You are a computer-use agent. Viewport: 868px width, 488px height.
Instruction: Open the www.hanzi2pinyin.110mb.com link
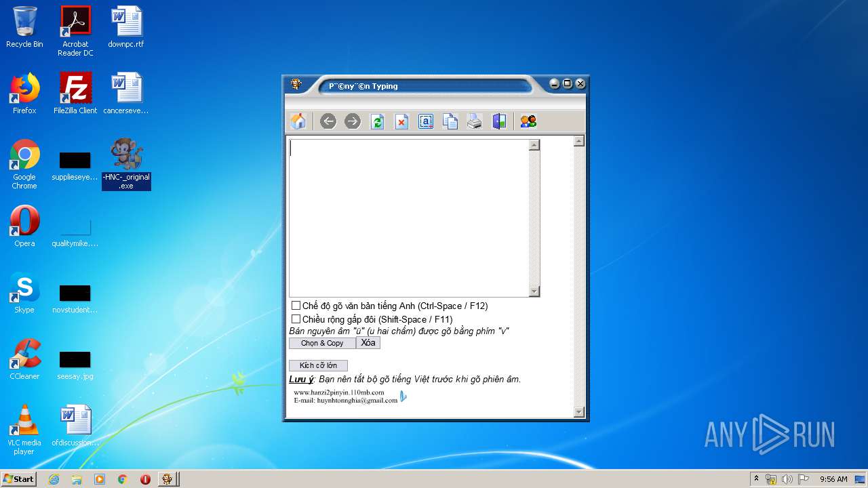[x=338, y=392]
